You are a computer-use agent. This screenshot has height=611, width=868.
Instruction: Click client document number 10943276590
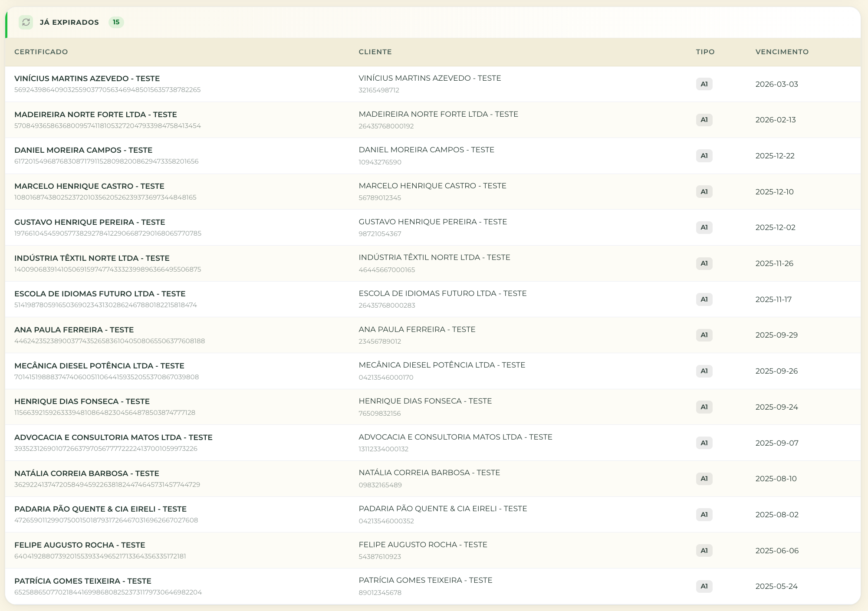(x=380, y=162)
